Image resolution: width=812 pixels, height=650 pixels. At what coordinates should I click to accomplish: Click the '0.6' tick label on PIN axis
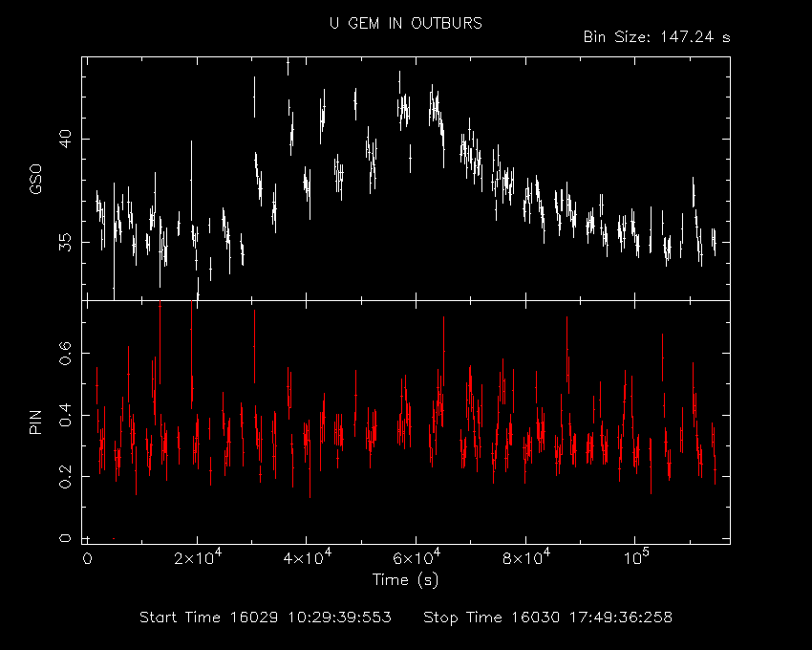click(x=65, y=353)
